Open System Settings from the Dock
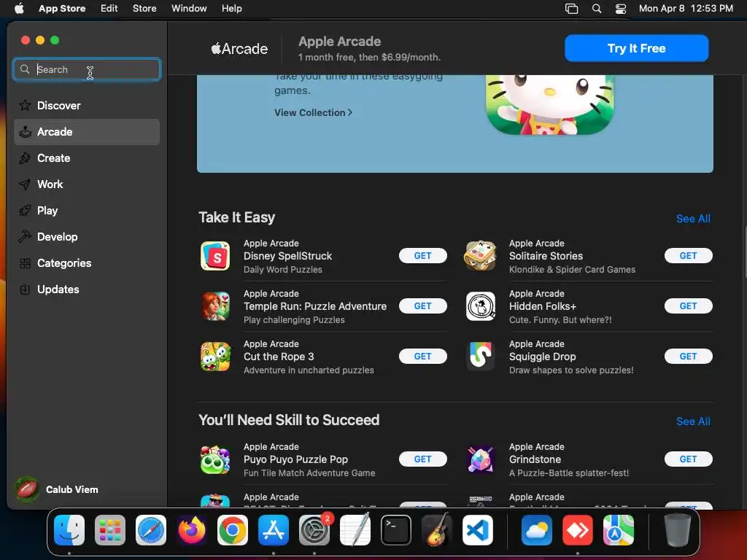Viewport: 747px width, 560px height. (x=314, y=530)
